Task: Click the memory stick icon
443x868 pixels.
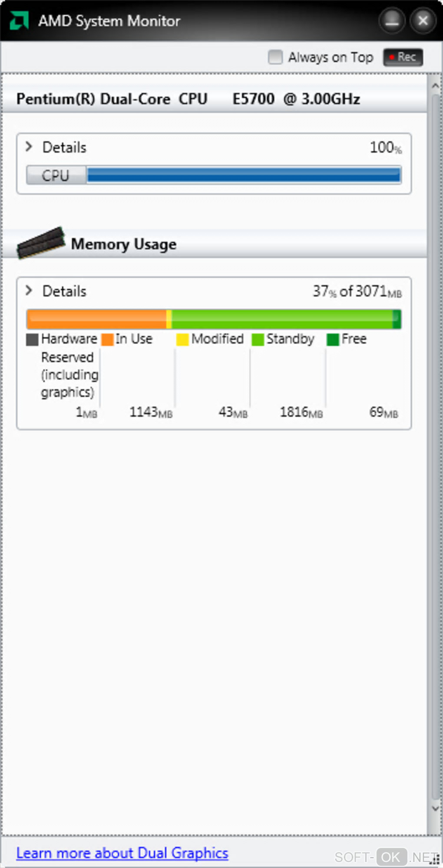Action: point(41,243)
